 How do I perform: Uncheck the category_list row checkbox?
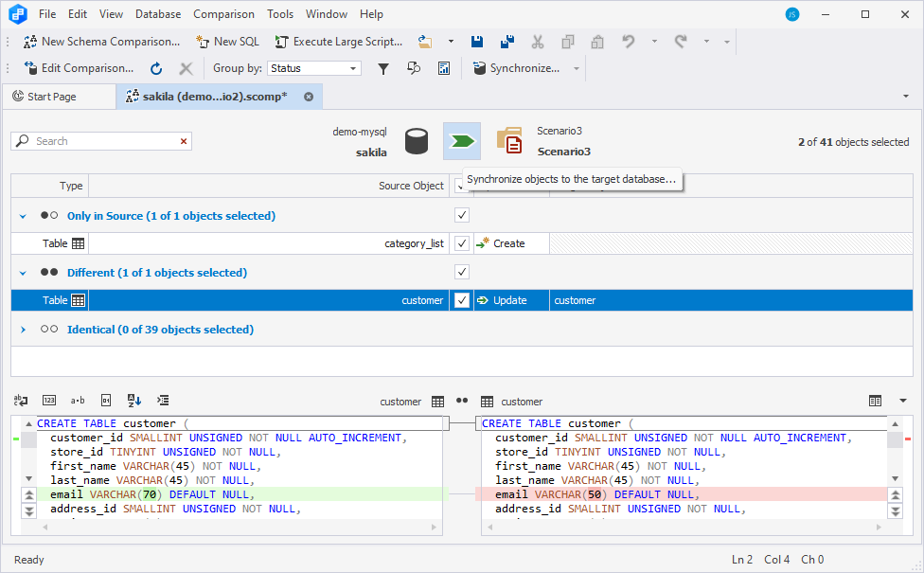pos(462,243)
